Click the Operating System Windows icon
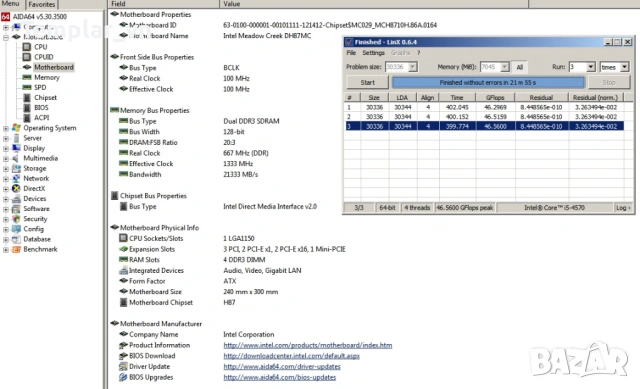The width and height of the screenshot is (640, 389). [16, 128]
